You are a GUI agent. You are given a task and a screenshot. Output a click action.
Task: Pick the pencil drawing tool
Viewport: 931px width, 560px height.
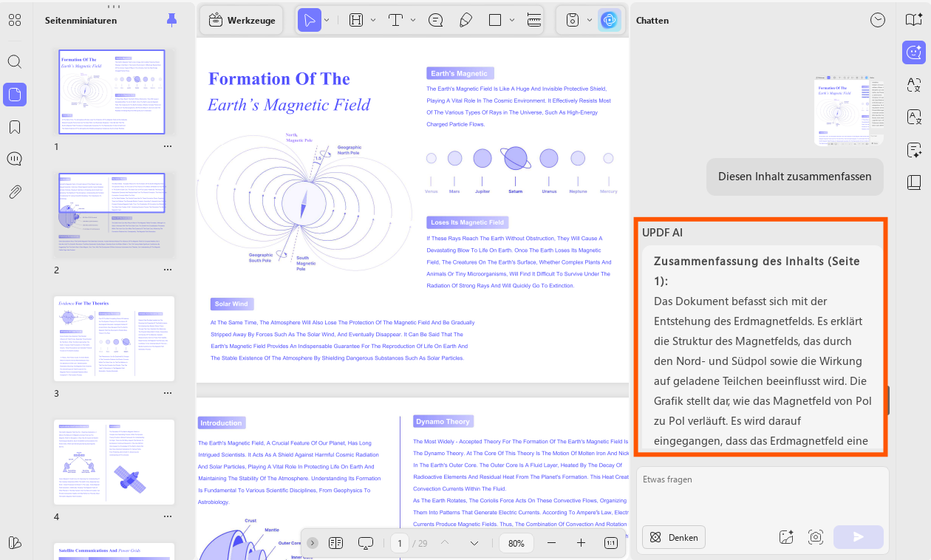pos(465,20)
